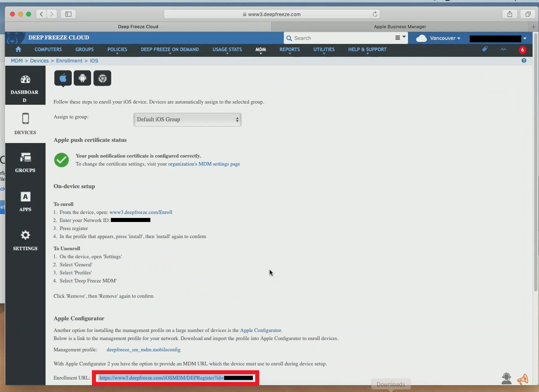Click the orange megaphone announcements icon
The width and height of the screenshot is (539, 392).
tap(522, 379)
